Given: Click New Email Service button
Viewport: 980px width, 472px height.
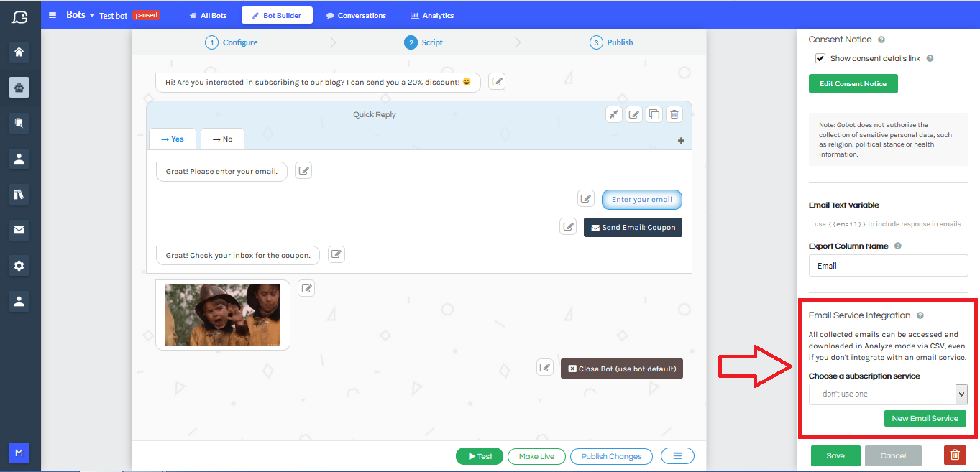Looking at the screenshot, I should pyautogui.click(x=925, y=419).
